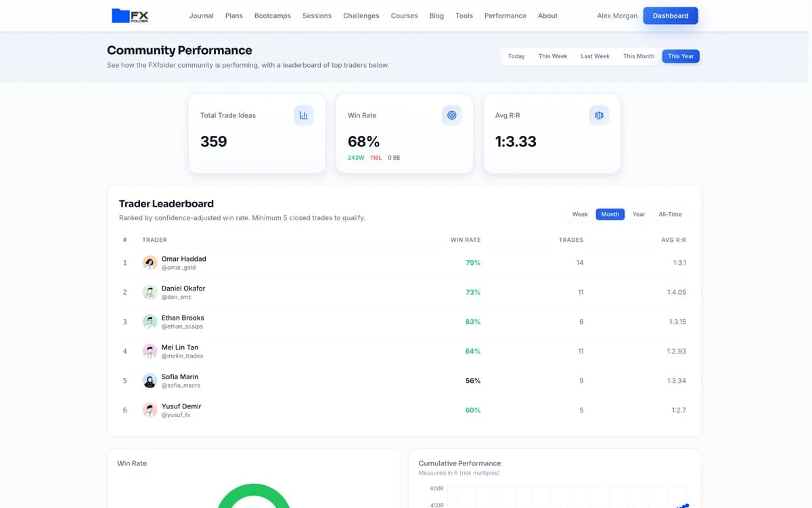This screenshot has width=812, height=508.
Task: Click the 116L losses count
Action: [376, 158]
